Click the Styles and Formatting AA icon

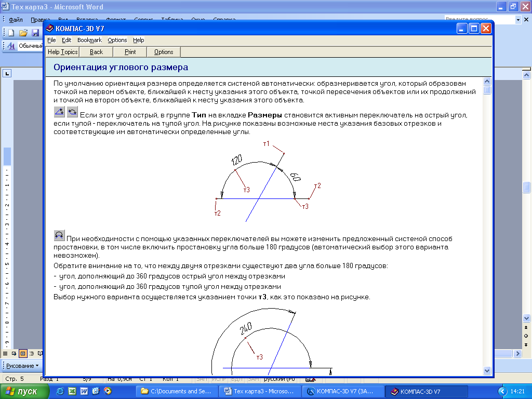[x=11, y=46]
